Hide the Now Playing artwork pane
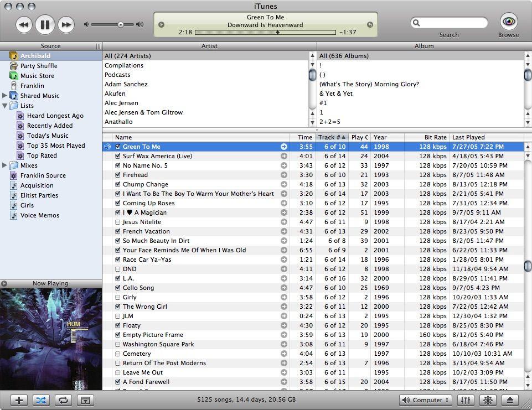Image resolution: width=532 pixels, height=410 pixels. coord(85,400)
